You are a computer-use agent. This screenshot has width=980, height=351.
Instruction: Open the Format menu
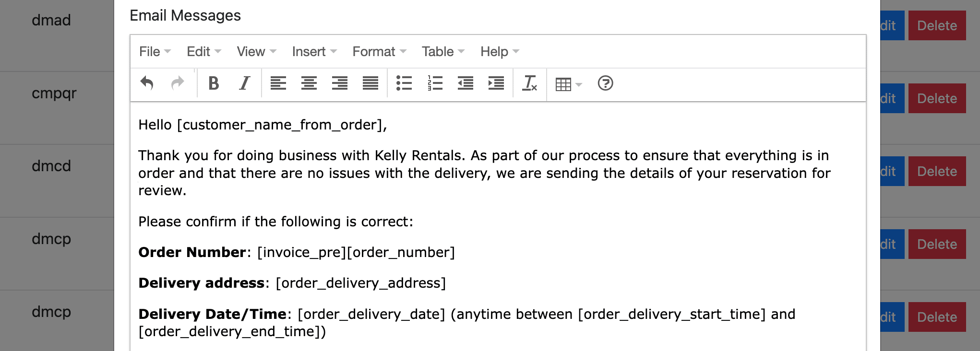pyautogui.click(x=379, y=52)
